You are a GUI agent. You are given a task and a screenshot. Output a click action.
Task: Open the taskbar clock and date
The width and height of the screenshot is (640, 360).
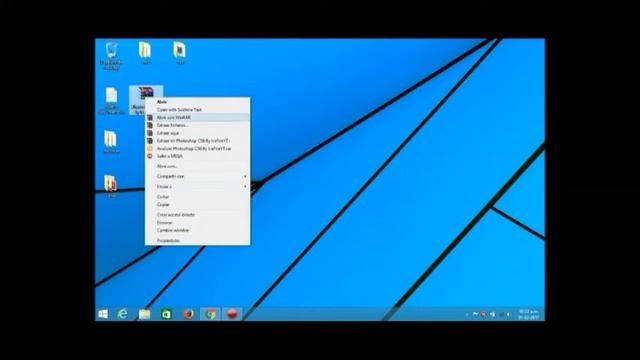[x=528, y=314]
